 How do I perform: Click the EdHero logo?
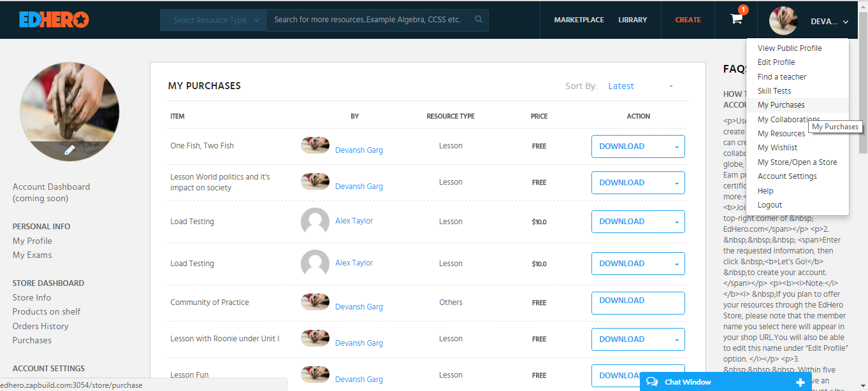point(54,20)
